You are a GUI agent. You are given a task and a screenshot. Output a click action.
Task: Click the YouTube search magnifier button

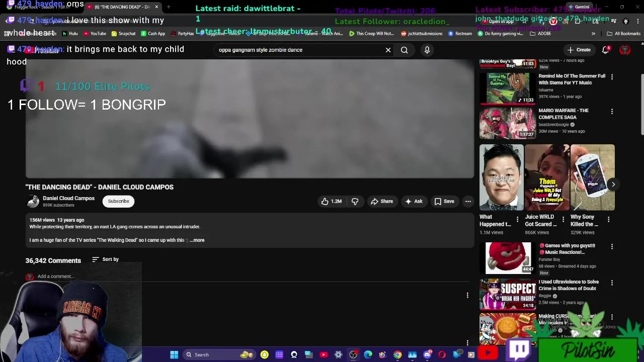tap(404, 50)
